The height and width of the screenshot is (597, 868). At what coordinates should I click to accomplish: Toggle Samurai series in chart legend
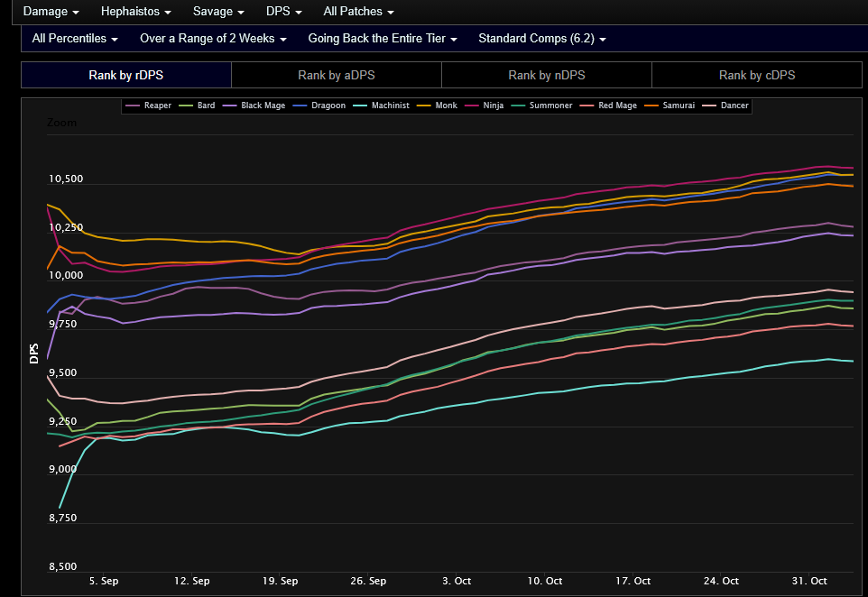pyautogui.click(x=669, y=106)
